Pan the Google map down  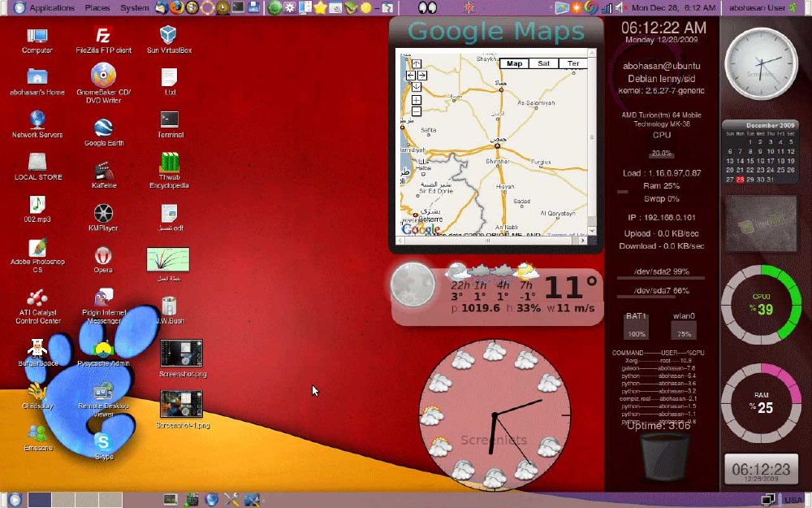click(417, 87)
